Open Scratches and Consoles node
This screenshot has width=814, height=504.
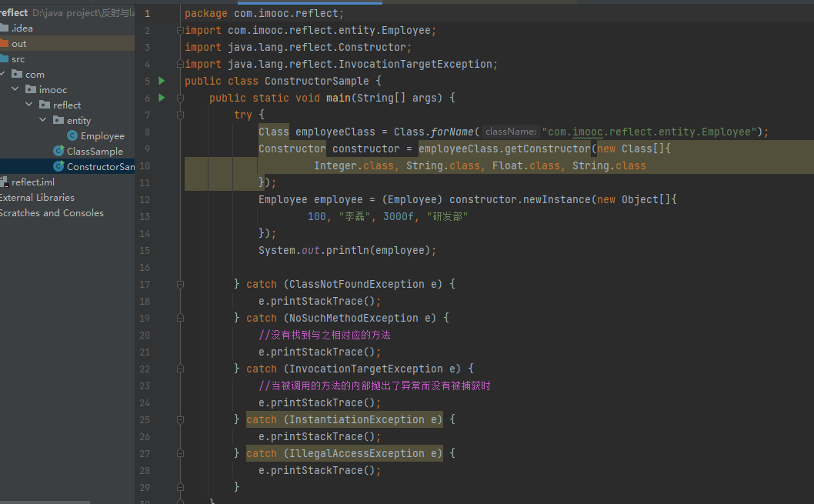tap(51, 213)
